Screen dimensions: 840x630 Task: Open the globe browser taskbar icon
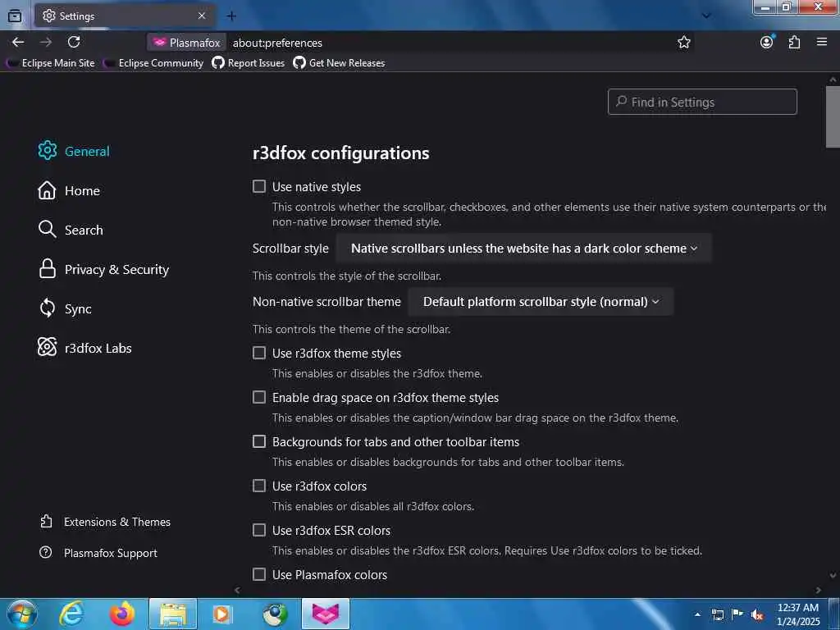[x=275, y=614]
